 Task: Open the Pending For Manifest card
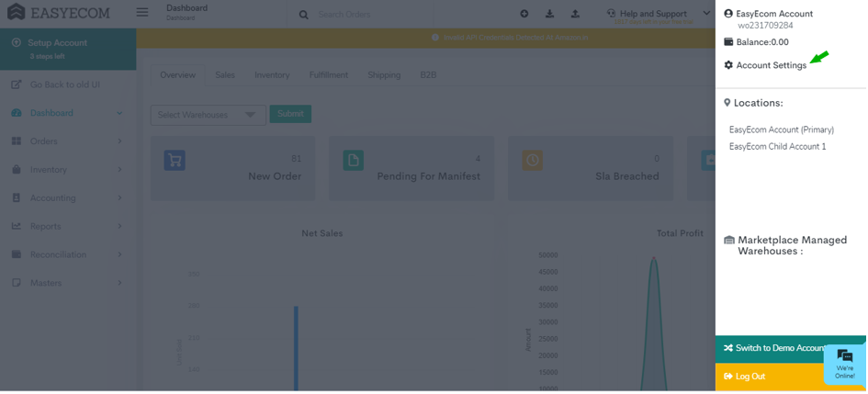pos(411,168)
